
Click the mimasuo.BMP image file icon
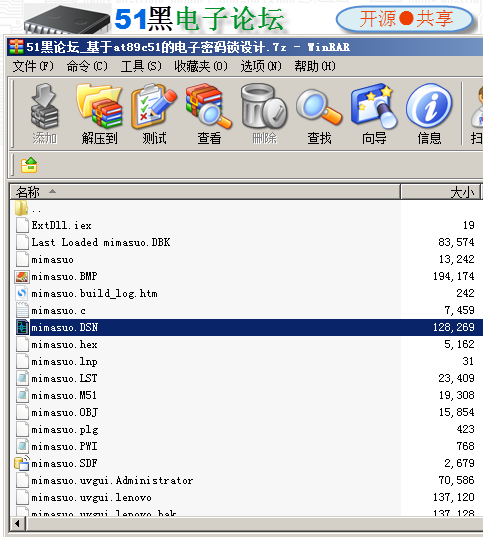coord(22,277)
